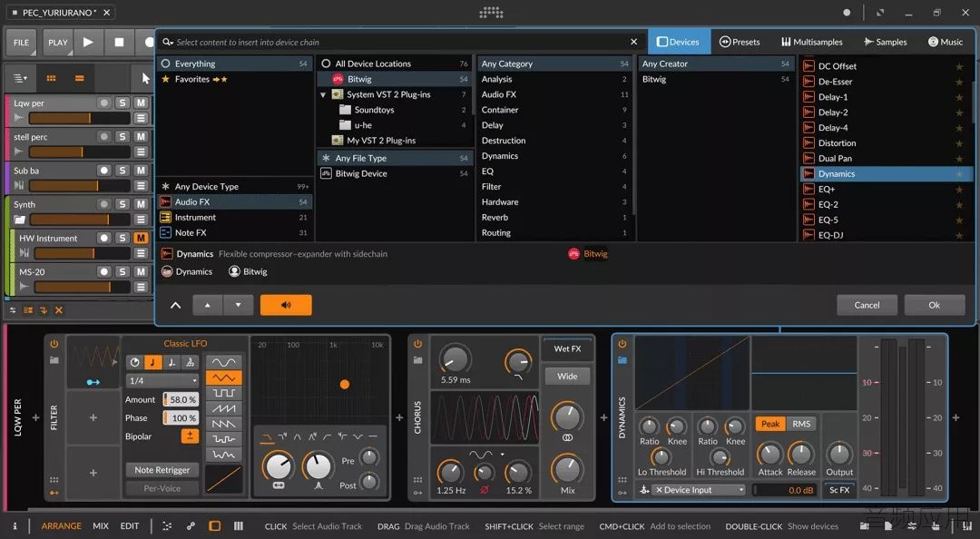The image size is (980, 539).
Task: Select the triangle LFO waveform shape
Action: [223, 377]
